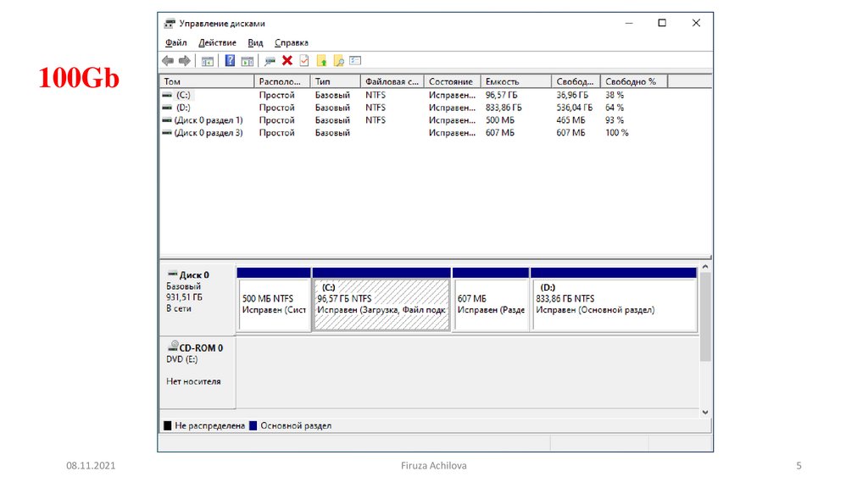This screenshot has width=868, height=488.
Task: Click the folder with magnifier icon
Action: 338,61
